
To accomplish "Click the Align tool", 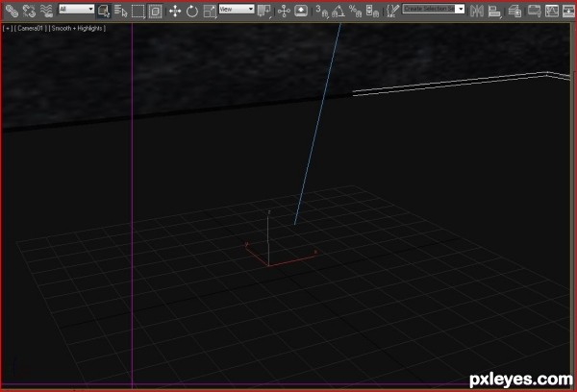I will 494,11.
